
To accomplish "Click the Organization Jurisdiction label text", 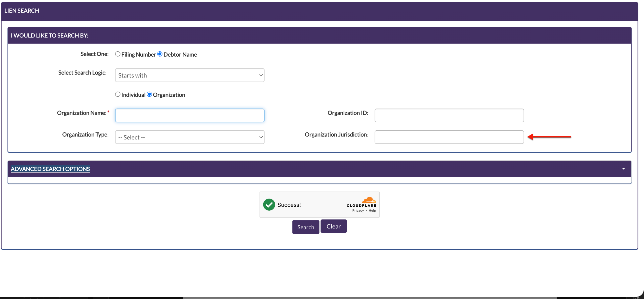I will click(x=336, y=135).
